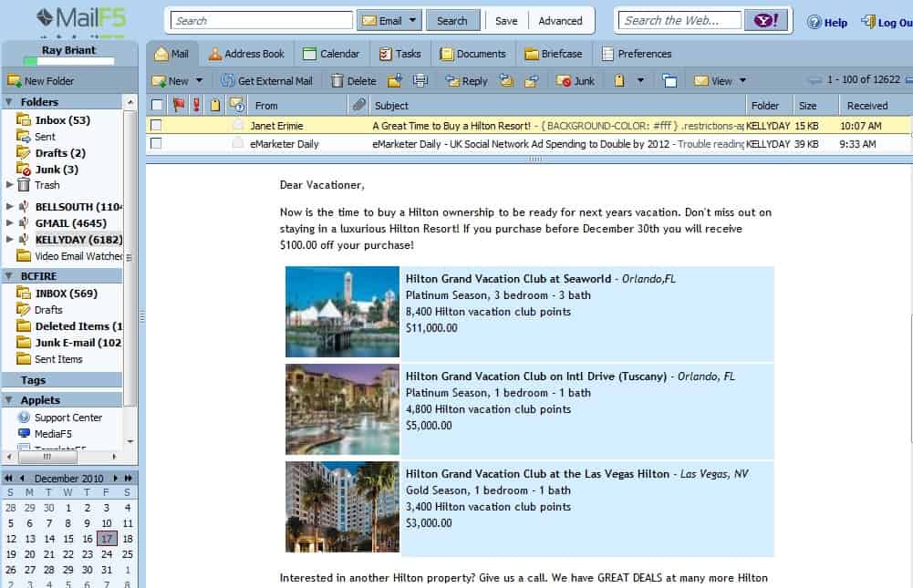The height and width of the screenshot is (588, 913).
Task: Click the folder panel vertical scrollbar
Action: click(x=130, y=256)
